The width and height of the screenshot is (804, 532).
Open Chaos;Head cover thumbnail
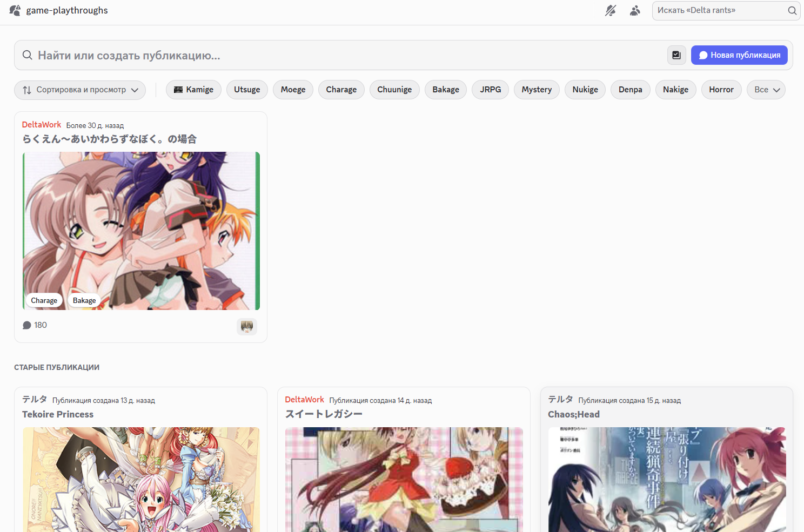click(667, 480)
